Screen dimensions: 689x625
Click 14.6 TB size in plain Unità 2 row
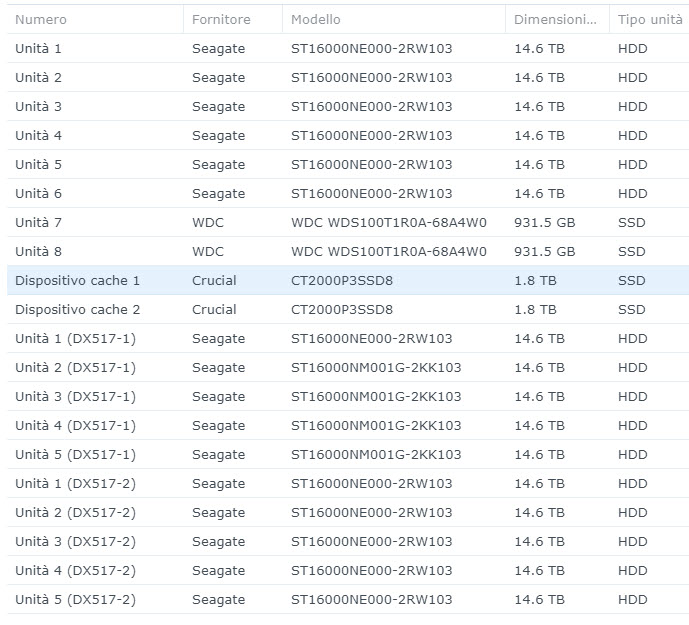[539, 77]
